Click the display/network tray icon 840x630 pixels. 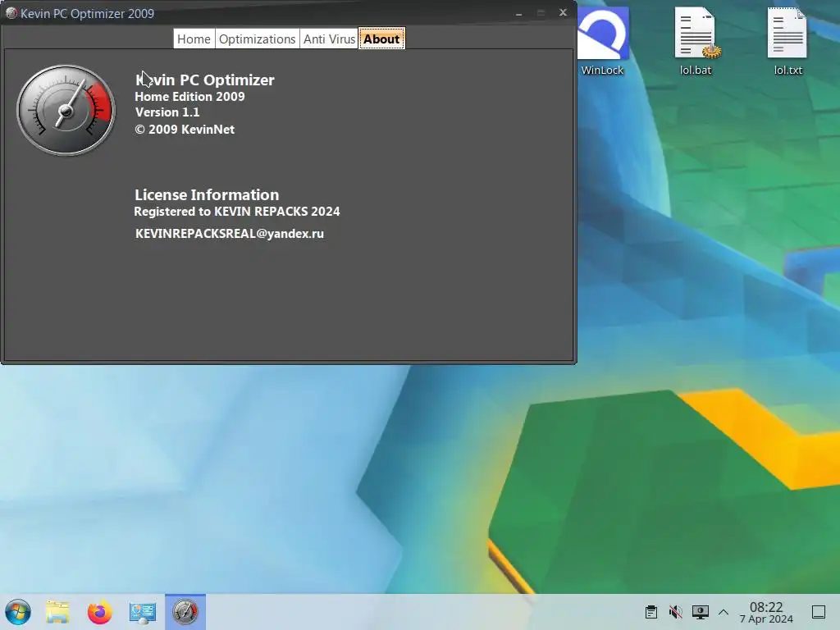pos(701,612)
